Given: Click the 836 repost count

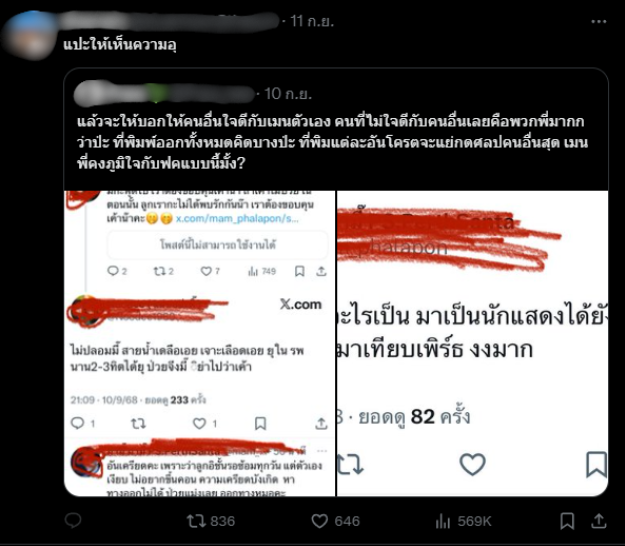Looking at the screenshot, I should point(222,521).
